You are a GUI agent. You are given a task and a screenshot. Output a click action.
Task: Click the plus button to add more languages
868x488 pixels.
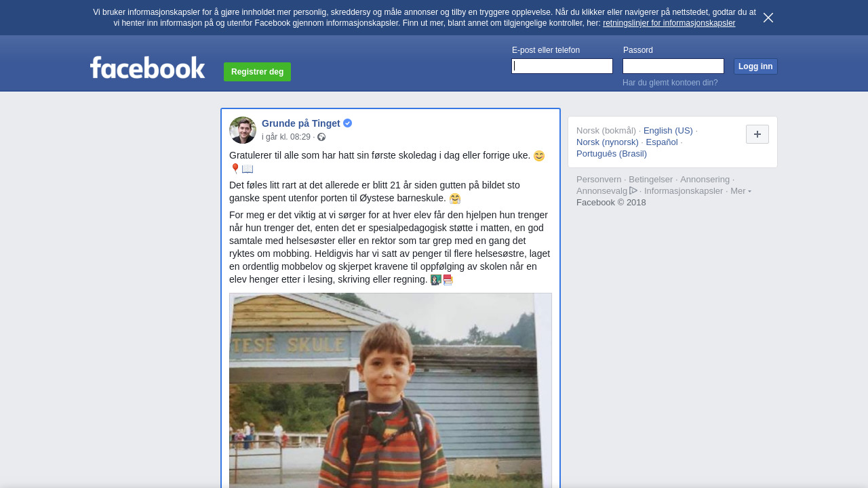pos(757,134)
